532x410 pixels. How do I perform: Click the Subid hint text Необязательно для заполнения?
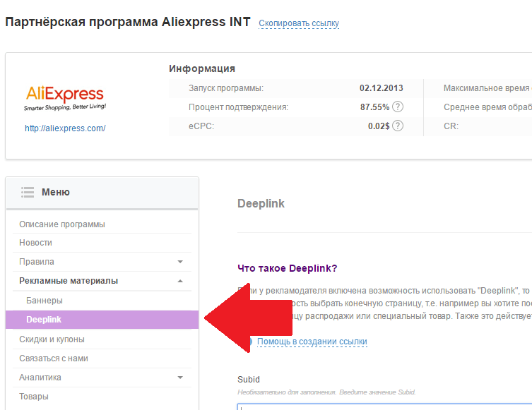coord(326,392)
